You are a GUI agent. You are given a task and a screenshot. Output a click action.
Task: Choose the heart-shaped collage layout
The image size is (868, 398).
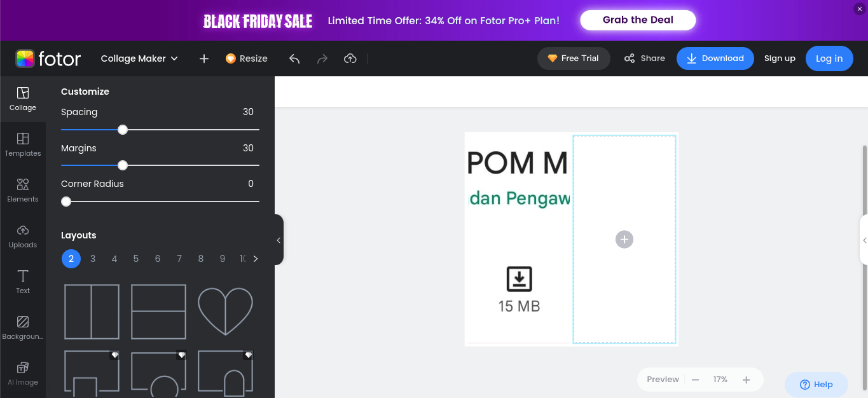click(x=225, y=311)
